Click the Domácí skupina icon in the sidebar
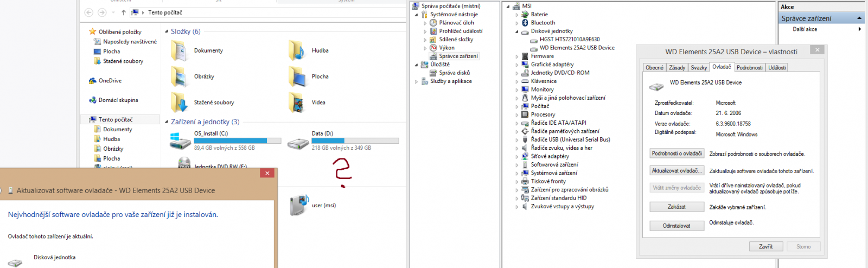Image resolution: width=868 pixels, height=268 pixels. pos(93,100)
